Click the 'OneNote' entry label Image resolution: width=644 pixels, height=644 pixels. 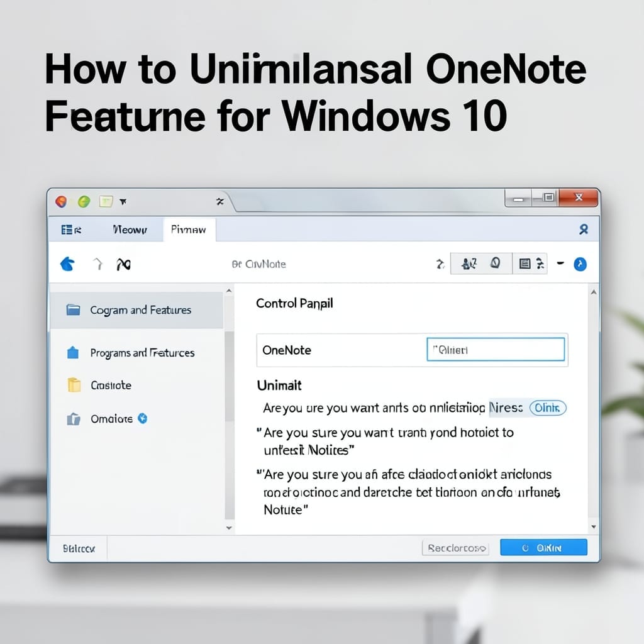[x=287, y=350]
